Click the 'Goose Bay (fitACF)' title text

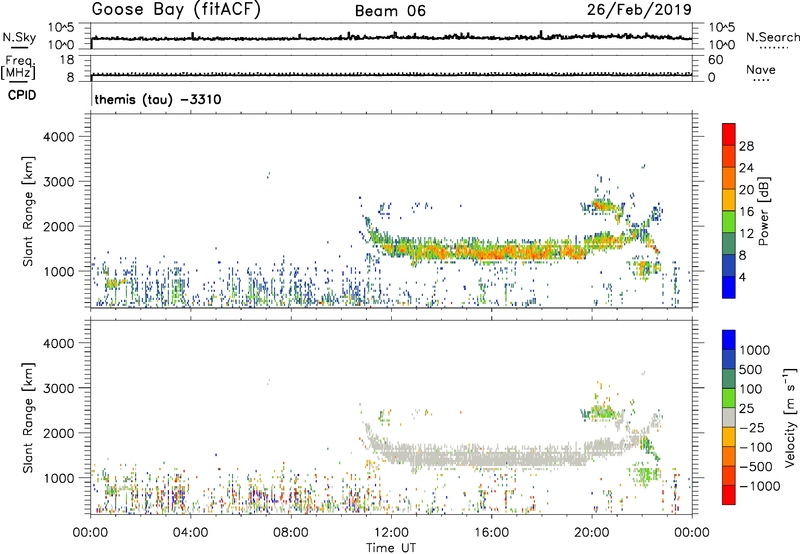pos(176,10)
